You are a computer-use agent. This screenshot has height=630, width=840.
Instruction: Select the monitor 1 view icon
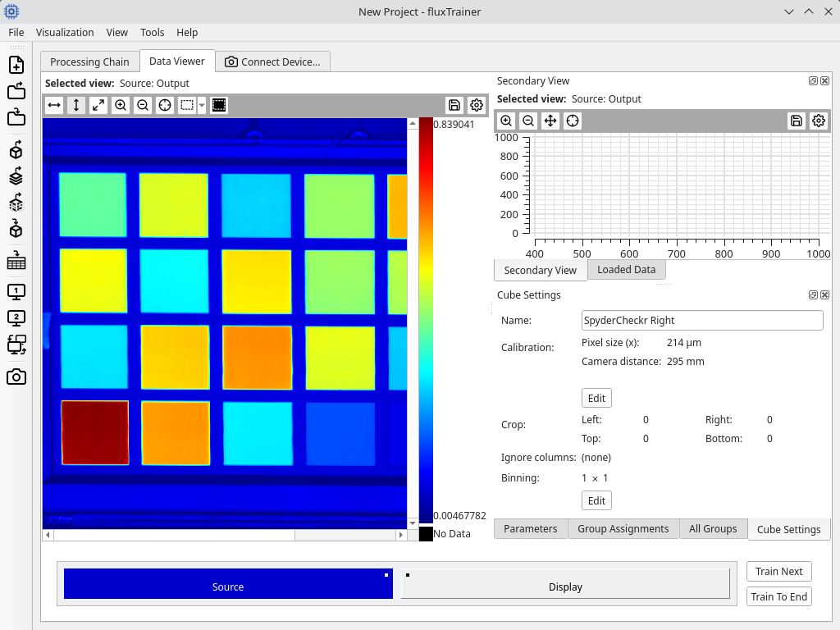click(x=16, y=292)
